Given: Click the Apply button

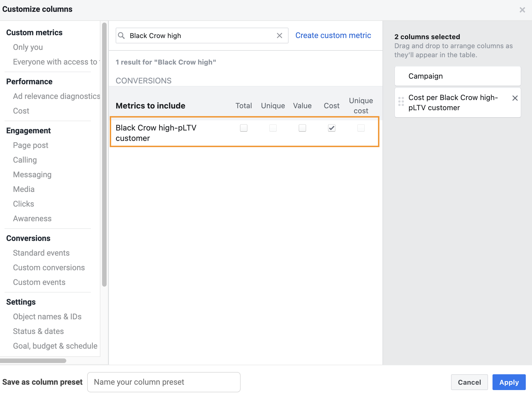Looking at the screenshot, I should pos(509,382).
